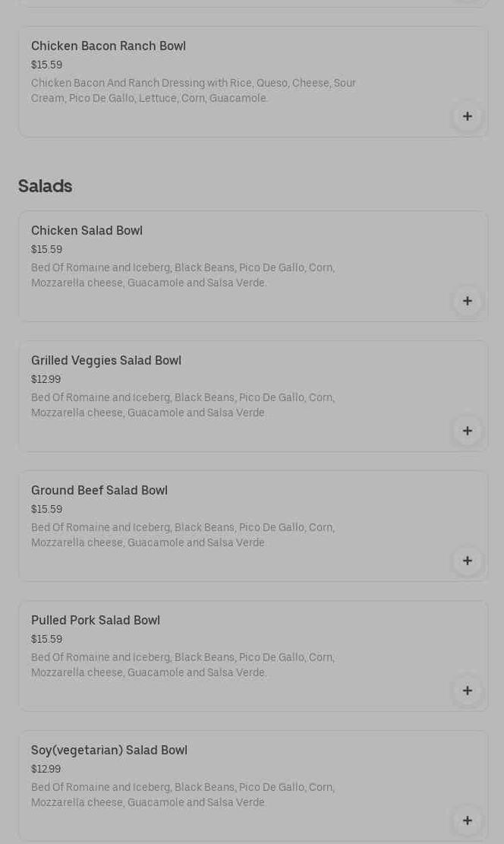Click the Ground Beef Salad Bowl description
This screenshot has height=844, width=504.
click(x=182, y=535)
